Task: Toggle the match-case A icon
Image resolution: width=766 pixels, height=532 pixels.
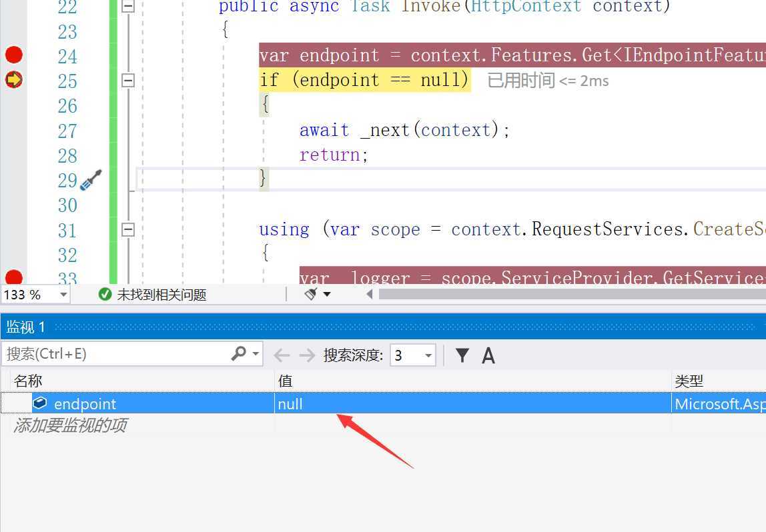Action: coord(488,355)
